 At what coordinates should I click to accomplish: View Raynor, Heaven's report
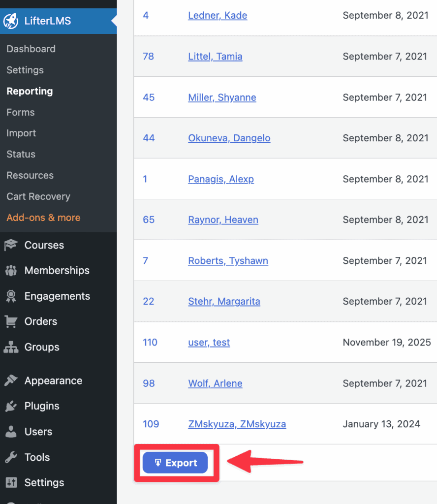223,220
